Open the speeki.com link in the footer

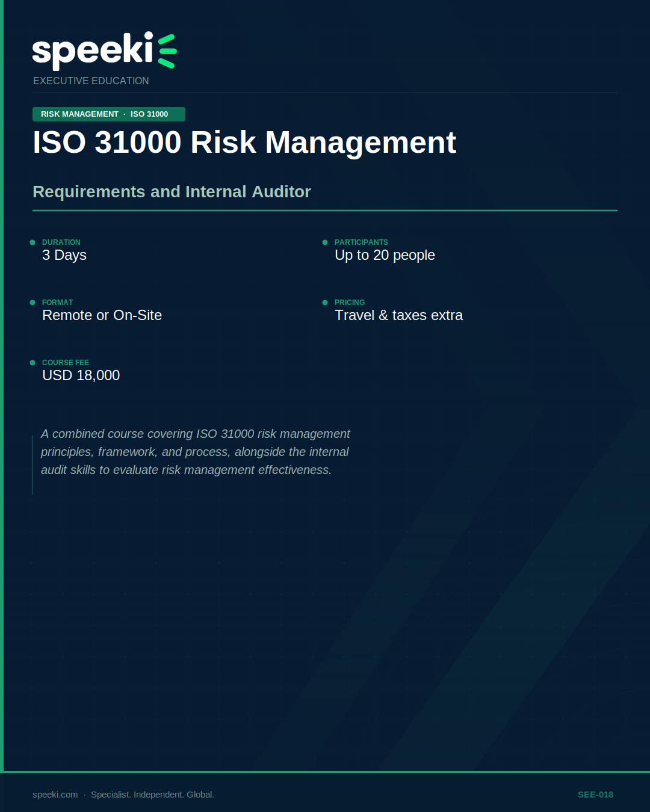tap(54, 794)
